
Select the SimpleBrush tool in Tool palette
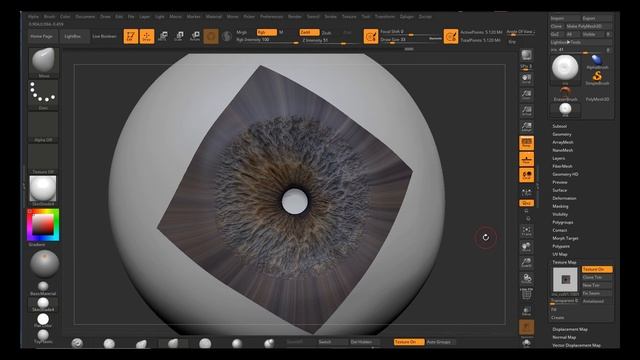pos(597,77)
